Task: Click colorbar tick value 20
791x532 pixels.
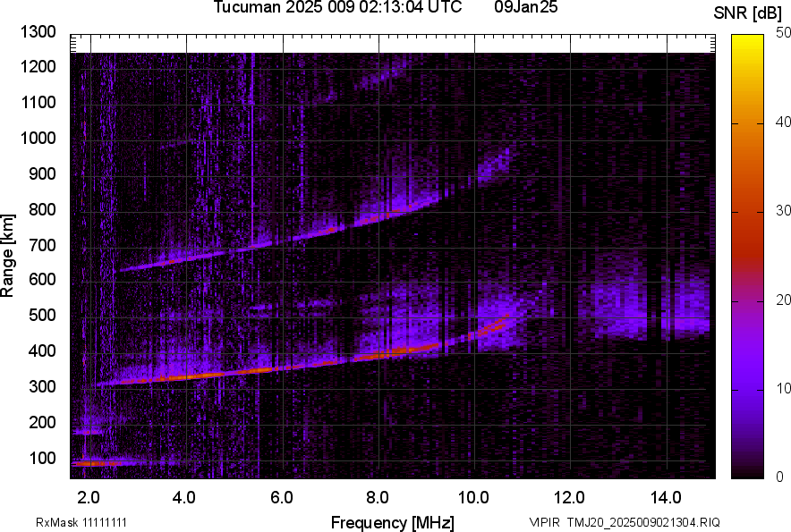Action: point(783,300)
